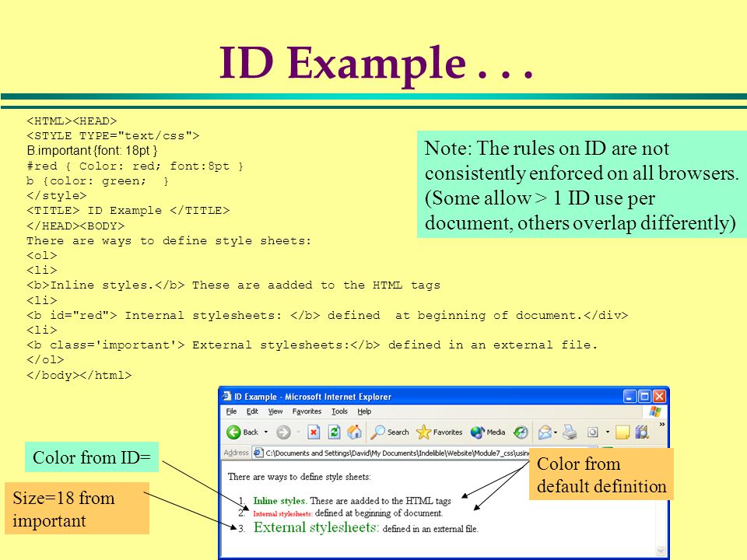Click 'There are ways to define style sheets:' in browser
747x560 pixels.
click(299, 477)
